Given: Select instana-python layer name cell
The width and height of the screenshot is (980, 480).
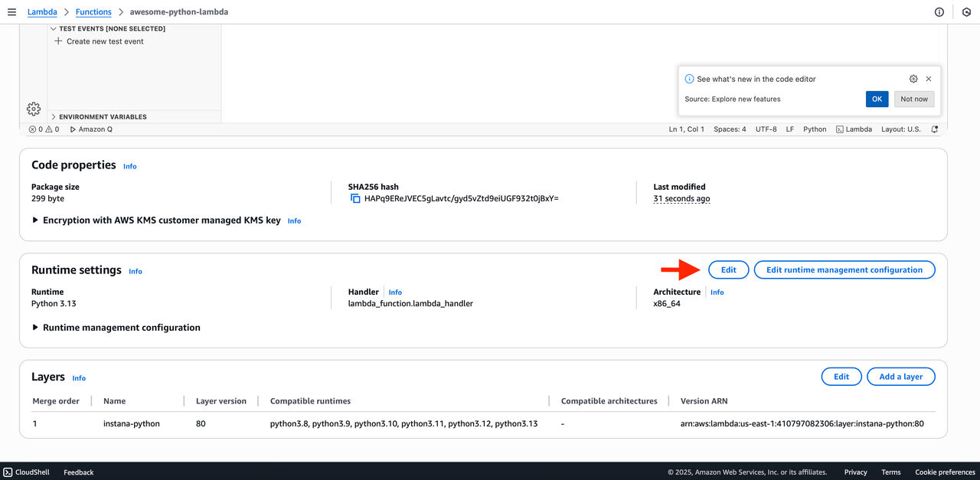Looking at the screenshot, I should (132, 423).
